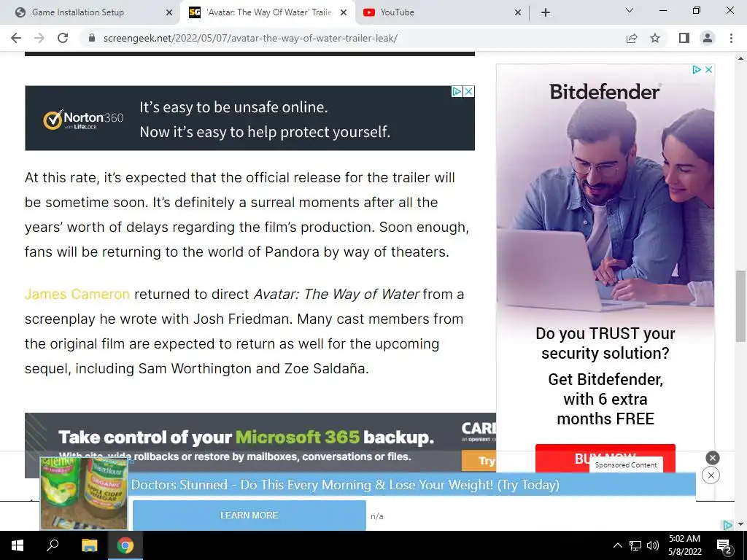
Task: Click AdChoices icon on bottom ad
Action: [727, 525]
